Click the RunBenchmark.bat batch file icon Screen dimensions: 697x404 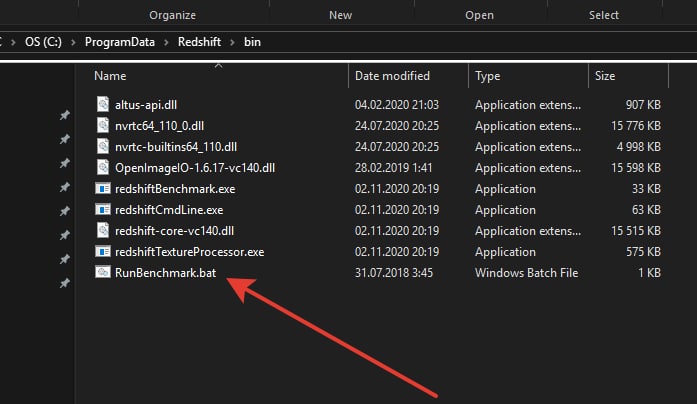click(103, 272)
